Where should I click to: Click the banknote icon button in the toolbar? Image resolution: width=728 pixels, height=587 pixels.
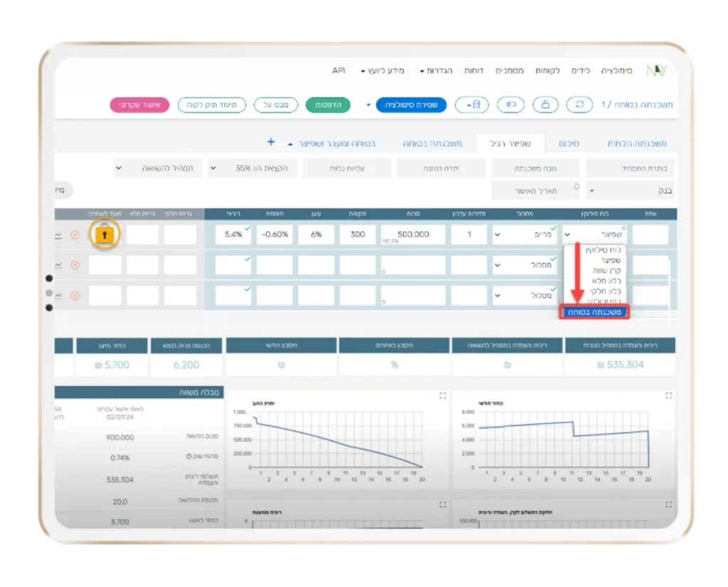(510, 104)
